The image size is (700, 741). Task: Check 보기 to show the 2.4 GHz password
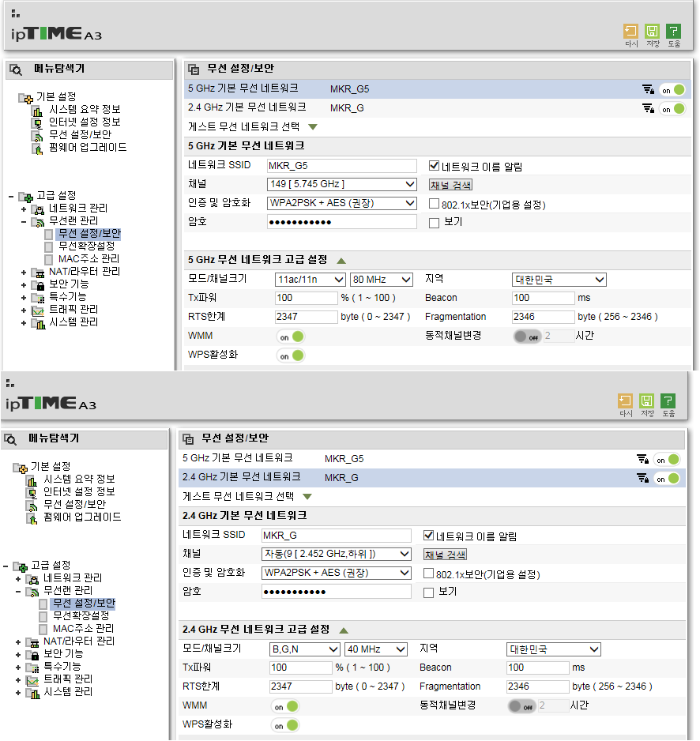pos(428,592)
